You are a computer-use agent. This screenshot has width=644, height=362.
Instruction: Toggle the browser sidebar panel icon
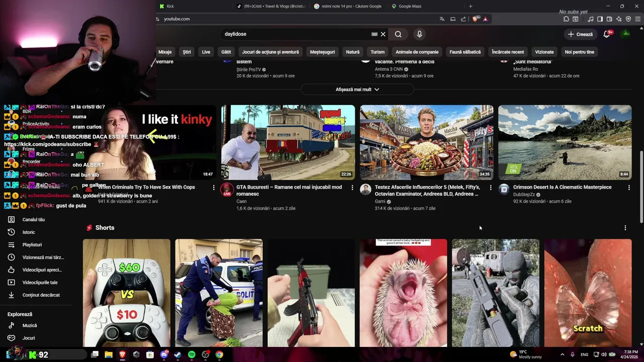click(x=600, y=19)
